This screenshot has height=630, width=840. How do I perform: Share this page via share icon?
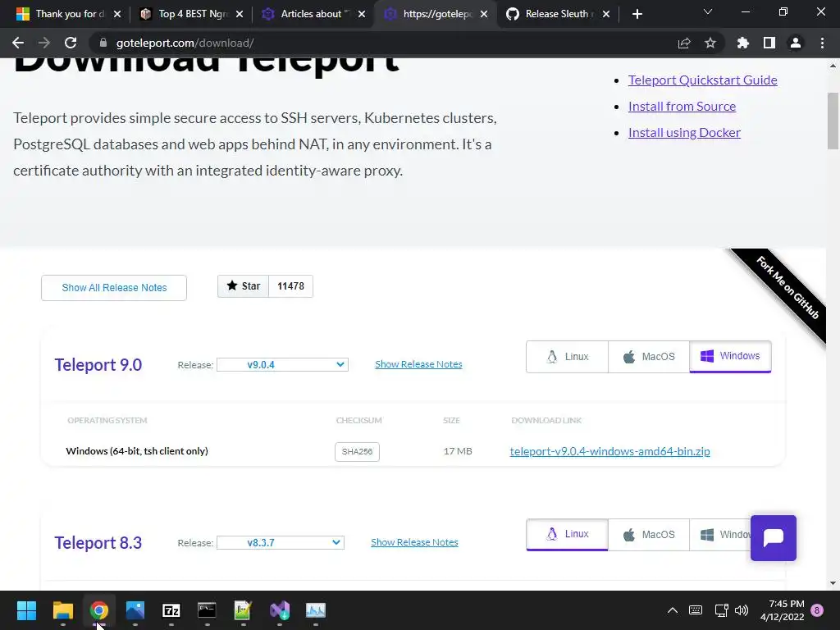pos(683,43)
